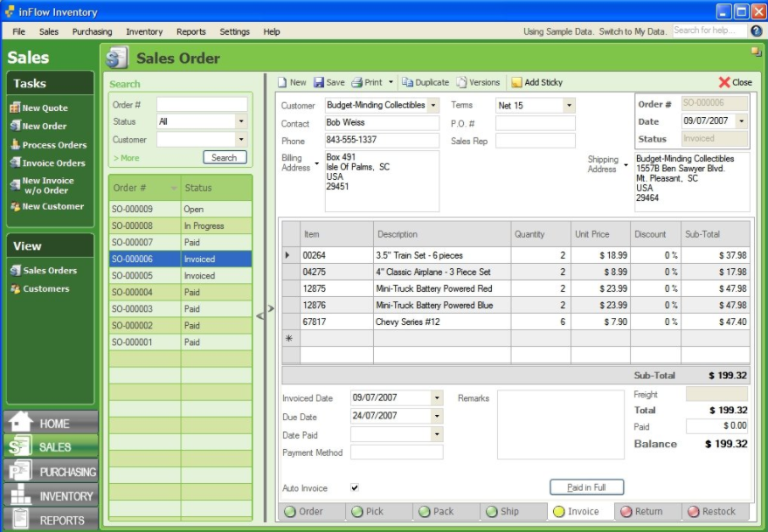The image size is (768, 532).
Task: Switch to the Ship tab
Action: 502,512
